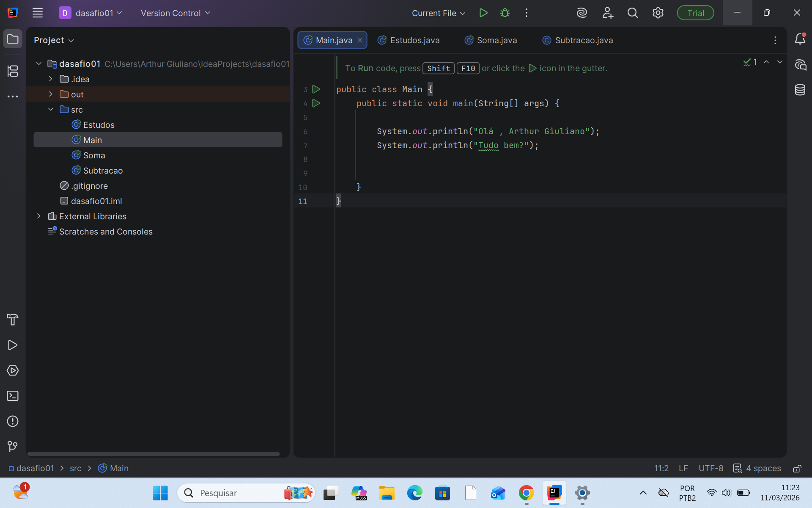Open the Build hammer tool window

13,320
